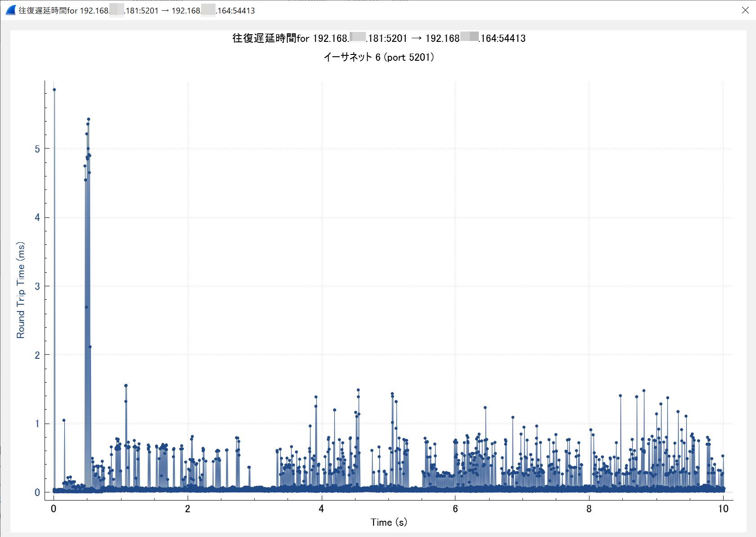756x537 pixels.
Task: Click the y-axis tick label 3
Action: [x=37, y=286]
